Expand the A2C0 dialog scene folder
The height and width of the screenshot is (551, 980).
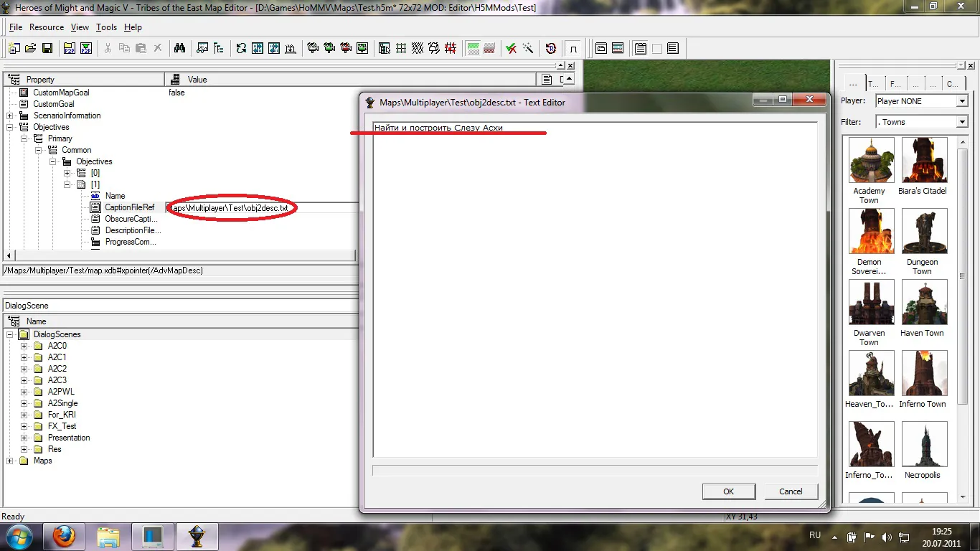(24, 346)
